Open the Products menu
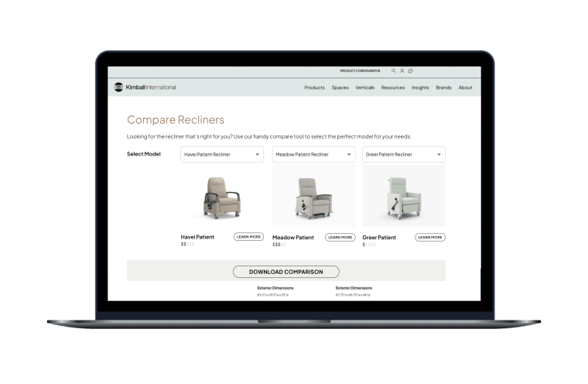Viewport: 588px width, 384px height. 315,87
